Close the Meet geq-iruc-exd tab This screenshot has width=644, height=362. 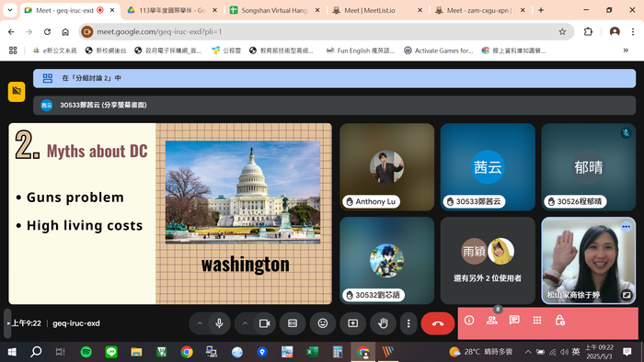coord(112,10)
